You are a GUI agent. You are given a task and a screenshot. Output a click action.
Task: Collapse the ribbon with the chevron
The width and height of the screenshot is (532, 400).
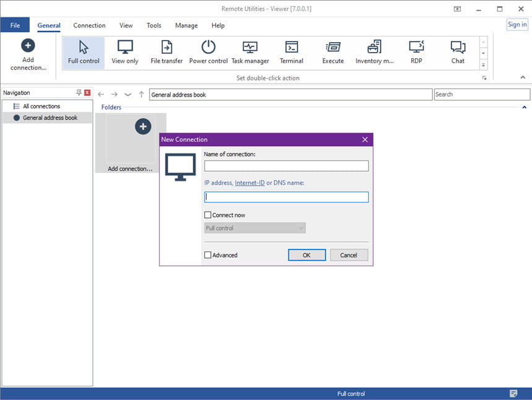(x=523, y=77)
